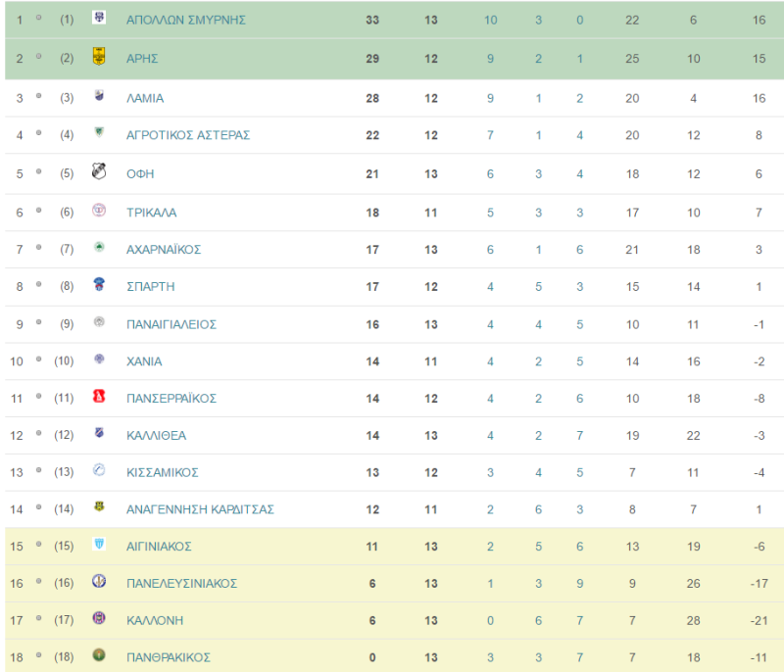The height and width of the screenshot is (672, 784).
Task: Click the ΑΙΓΙΝΙΑΚΟΣ light-blue shield crest
Action: [x=99, y=544]
